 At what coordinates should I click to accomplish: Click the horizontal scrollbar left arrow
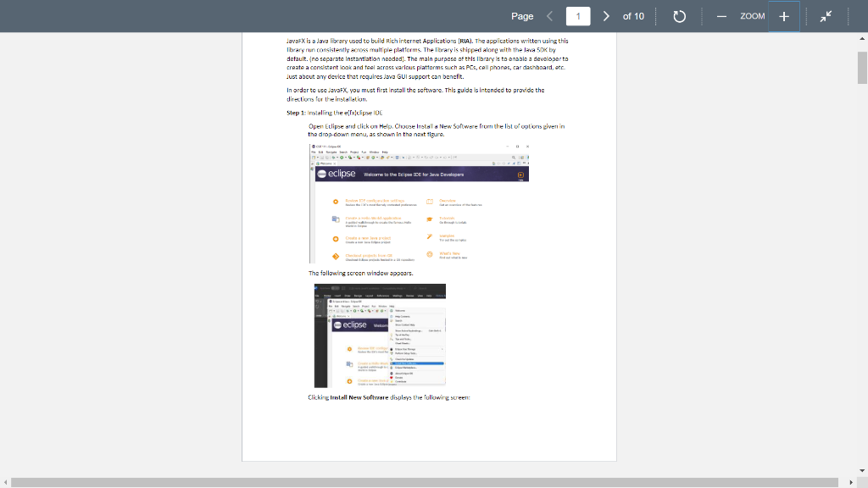point(6,482)
